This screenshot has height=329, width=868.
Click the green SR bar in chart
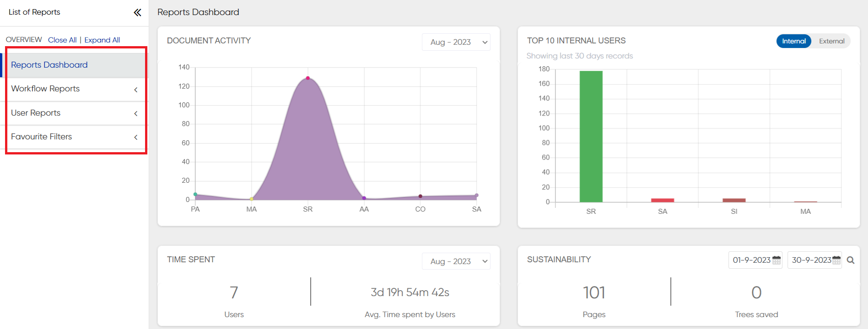point(591,137)
